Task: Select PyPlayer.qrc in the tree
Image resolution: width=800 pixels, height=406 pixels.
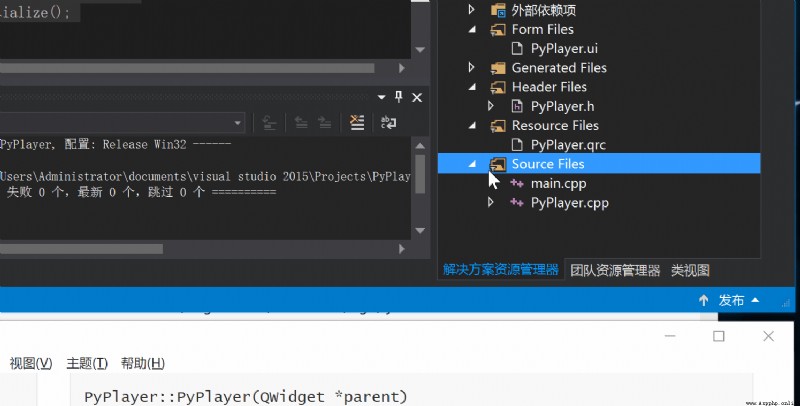Action: click(568, 145)
